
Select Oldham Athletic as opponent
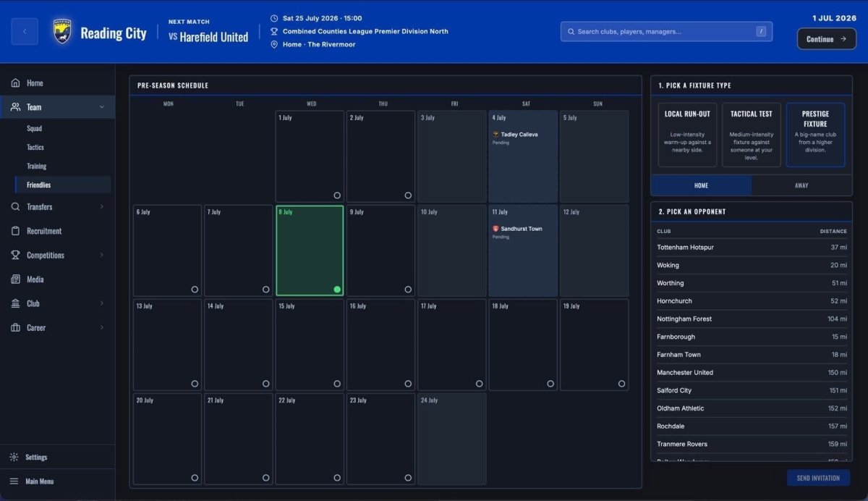tap(752, 408)
